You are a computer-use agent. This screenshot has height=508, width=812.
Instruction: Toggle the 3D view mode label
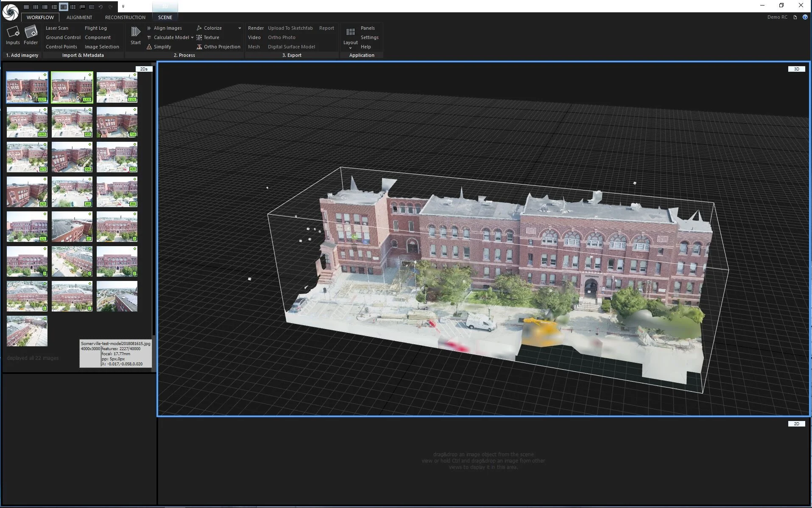tap(796, 69)
